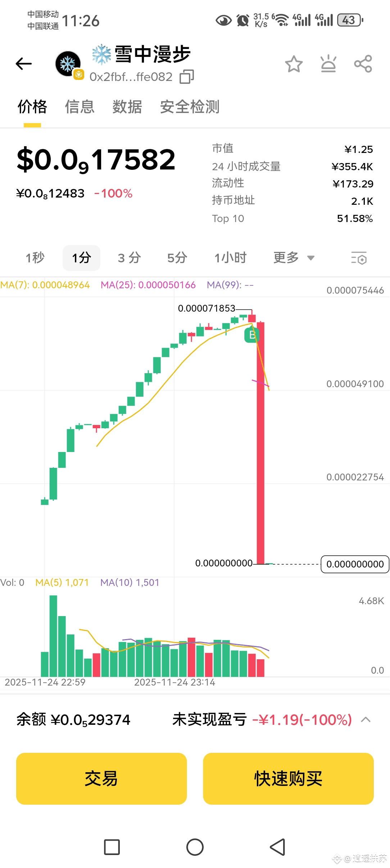Viewport: 390px width, 868px height.
Task: Add token to favorites with star
Action: 294,64
